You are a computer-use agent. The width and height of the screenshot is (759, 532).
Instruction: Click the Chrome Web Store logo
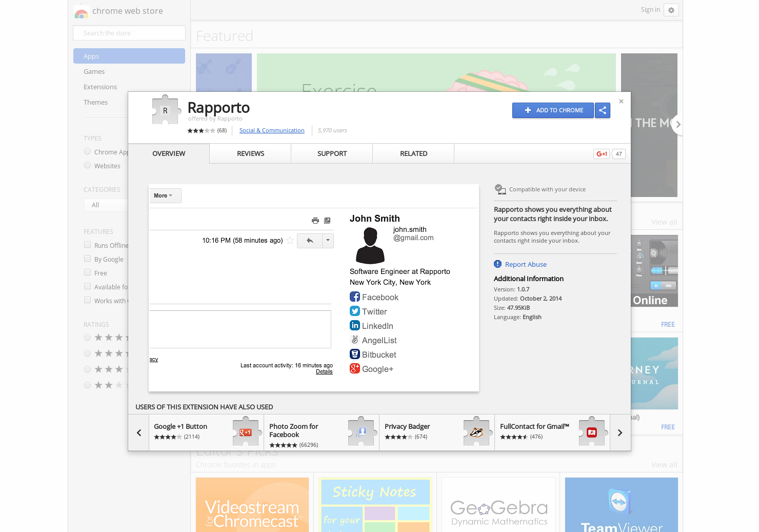[x=82, y=11]
